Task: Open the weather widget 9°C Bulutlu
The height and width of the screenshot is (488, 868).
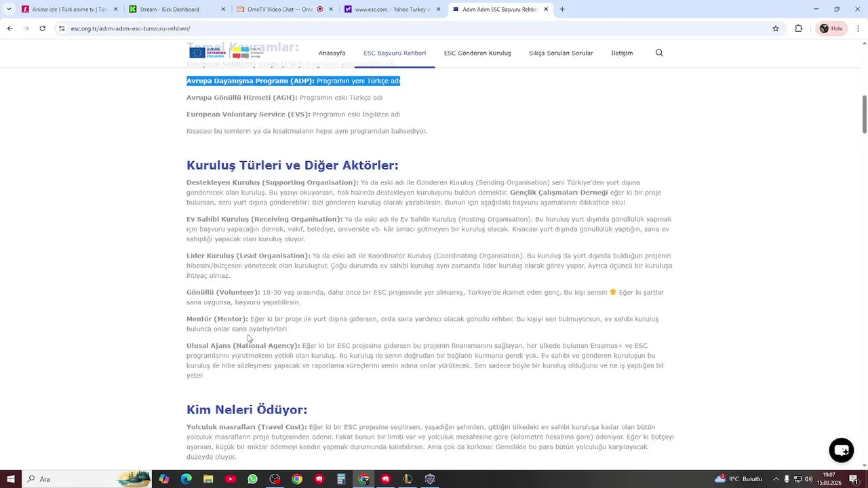Action: coord(738,479)
